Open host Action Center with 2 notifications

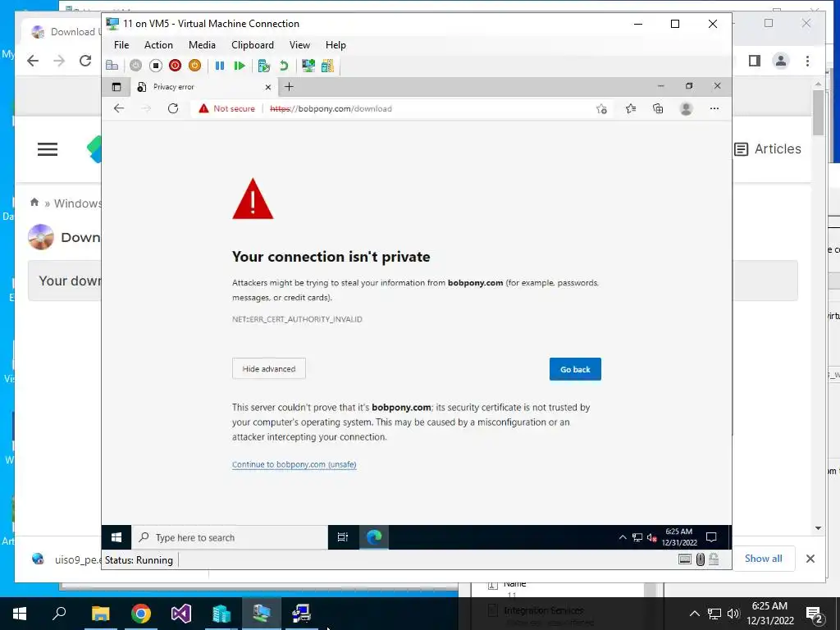tap(815, 614)
